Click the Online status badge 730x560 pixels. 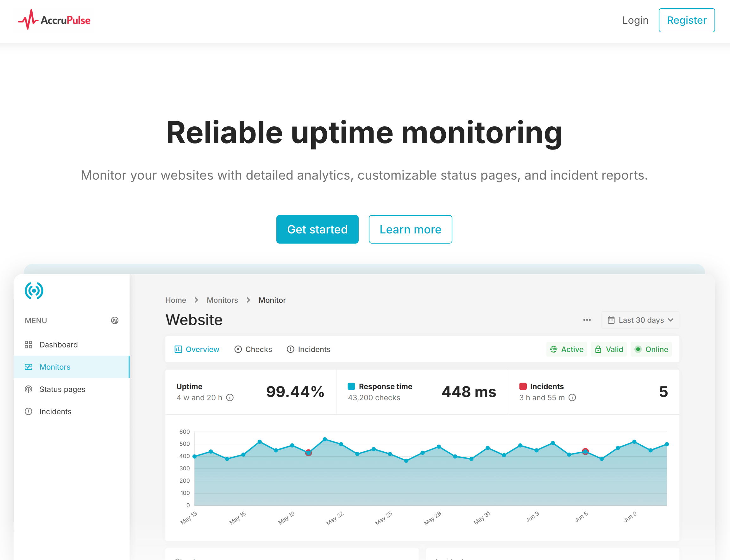tap(651, 349)
